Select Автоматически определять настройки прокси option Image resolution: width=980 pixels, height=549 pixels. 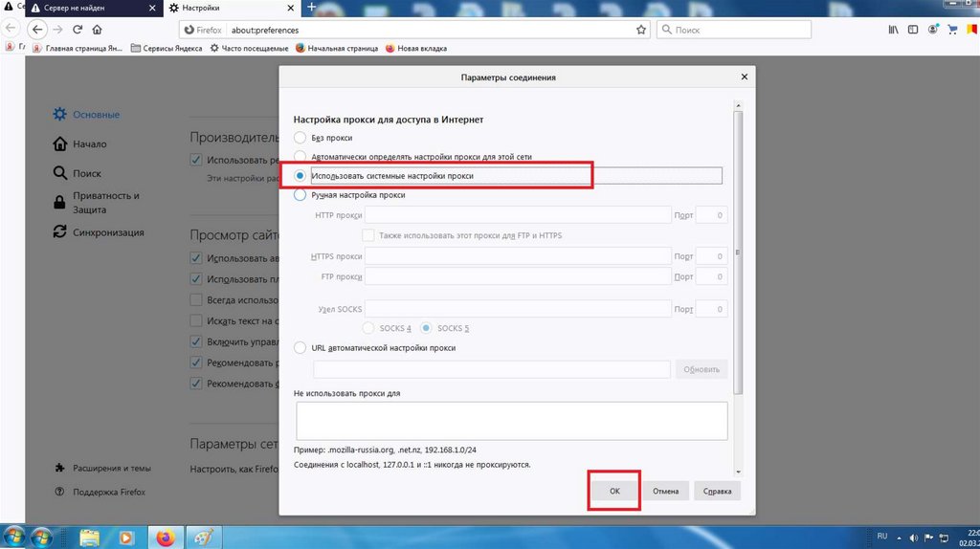300,156
